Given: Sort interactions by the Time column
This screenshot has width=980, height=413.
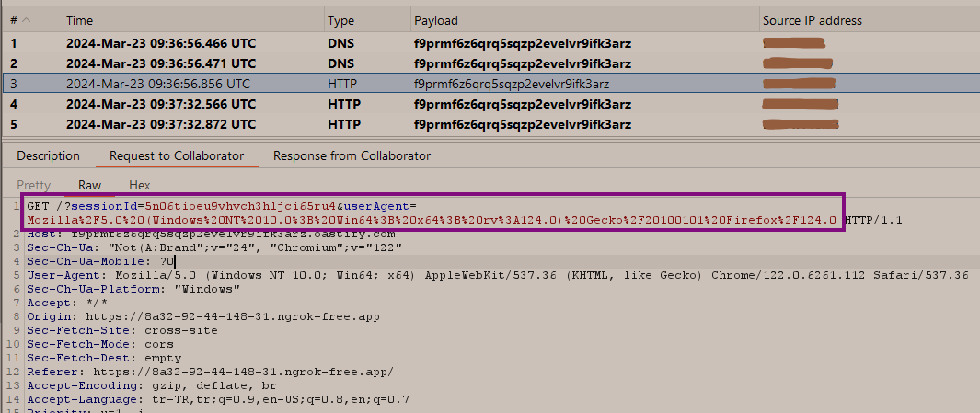Looking at the screenshot, I should pos(79,20).
